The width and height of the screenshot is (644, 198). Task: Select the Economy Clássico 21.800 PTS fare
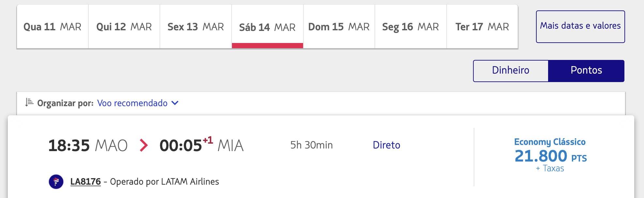[550, 155]
